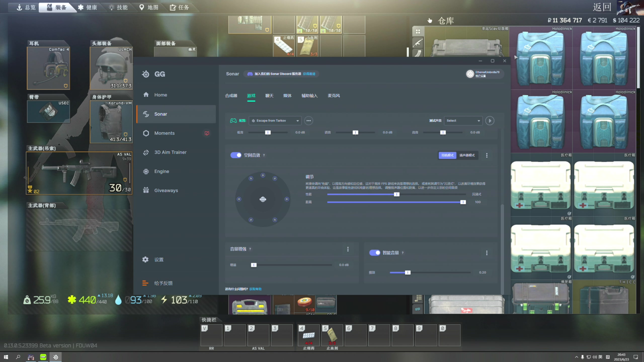Open Windows taskbar search
Image resolution: width=644 pixels, height=362 pixels.
18,357
